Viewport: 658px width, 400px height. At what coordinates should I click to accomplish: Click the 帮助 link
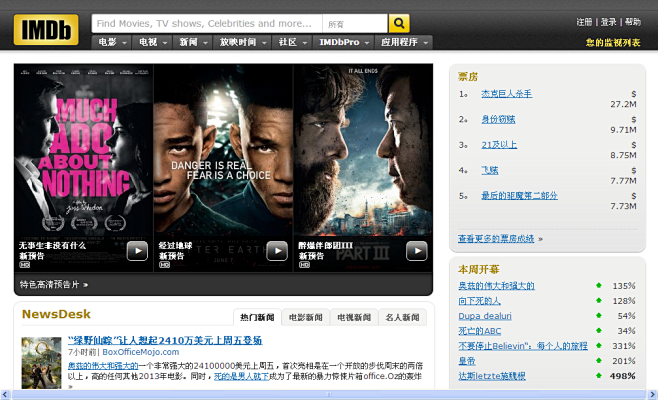click(x=633, y=22)
